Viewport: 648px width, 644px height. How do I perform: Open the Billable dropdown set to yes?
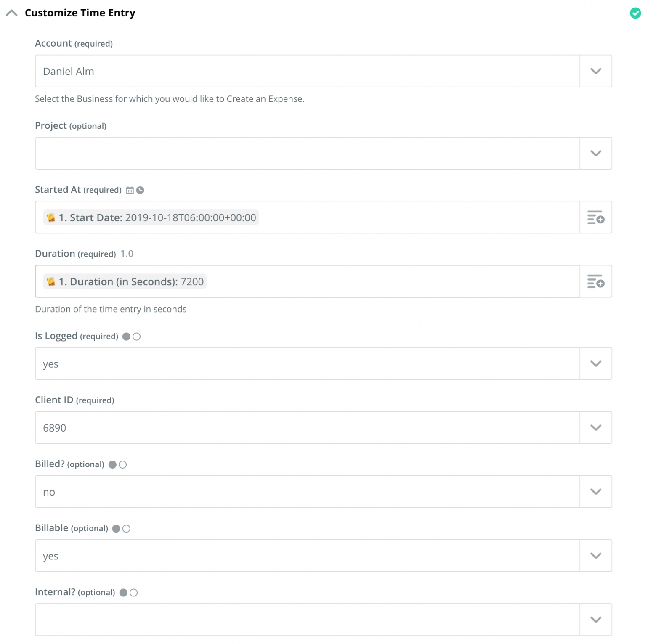595,555
